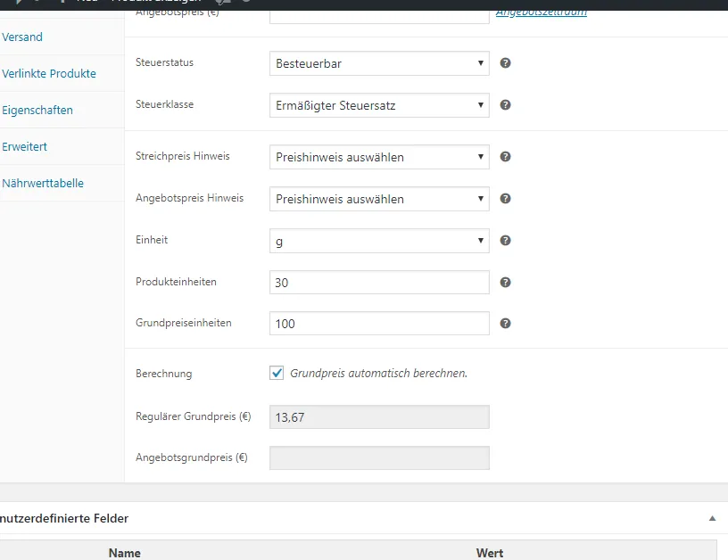
Task: Click help icon next to Steuerstatus
Action: pyautogui.click(x=505, y=63)
